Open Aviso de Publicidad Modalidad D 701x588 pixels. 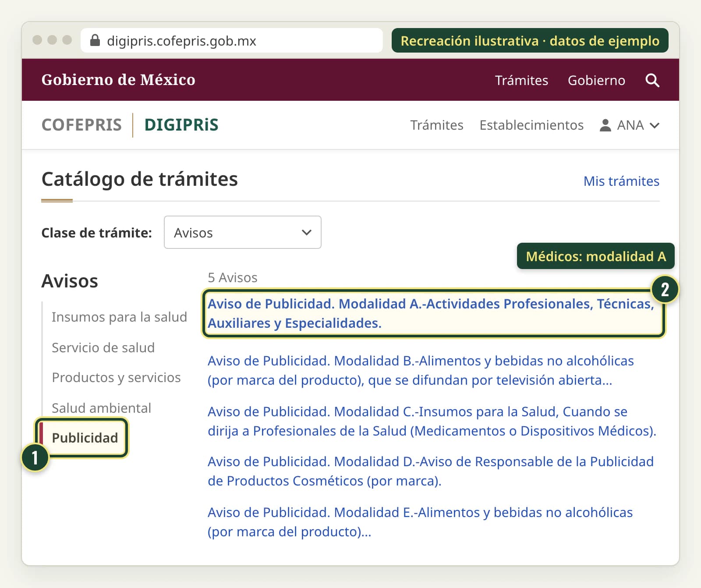click(x=431, y=471)
